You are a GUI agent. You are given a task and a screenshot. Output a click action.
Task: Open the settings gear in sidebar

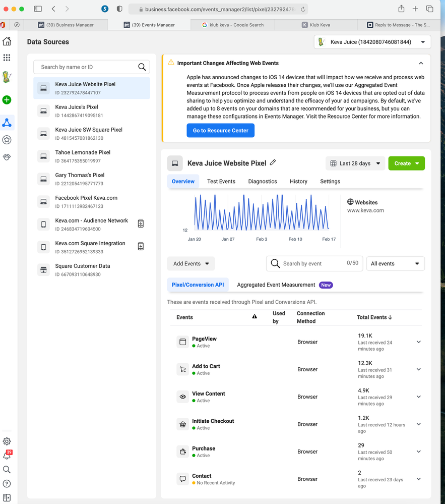pyautogui.click(x=7, y=441)
